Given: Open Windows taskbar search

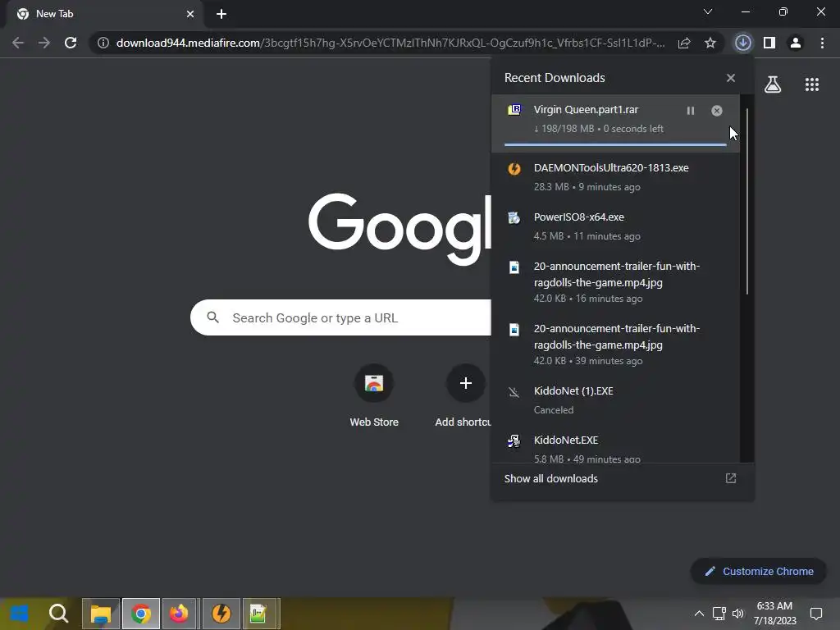Looking at the screenshot, I should (58, 614).
